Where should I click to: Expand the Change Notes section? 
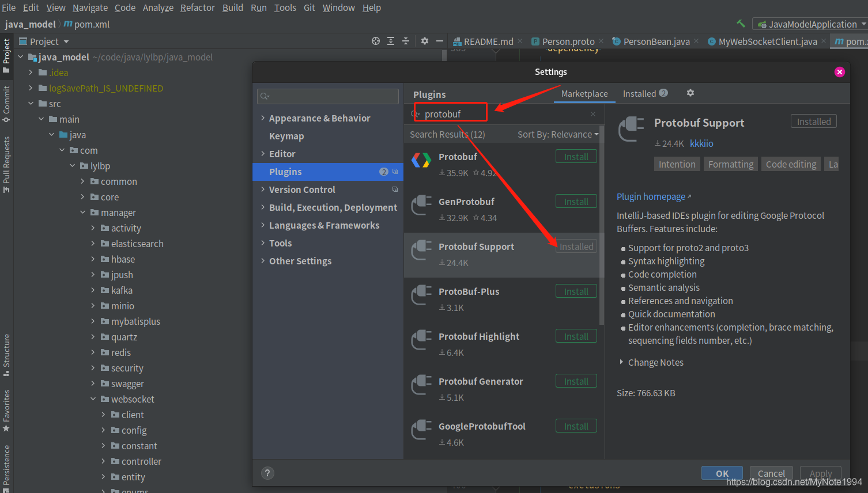coord(621,362)
